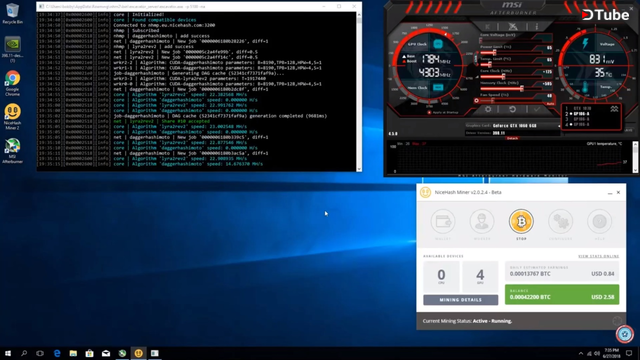Open the NiceHash Miner 2 desktop icon
The height and width of the screenshot is (360, 640).
pos(12,117)
